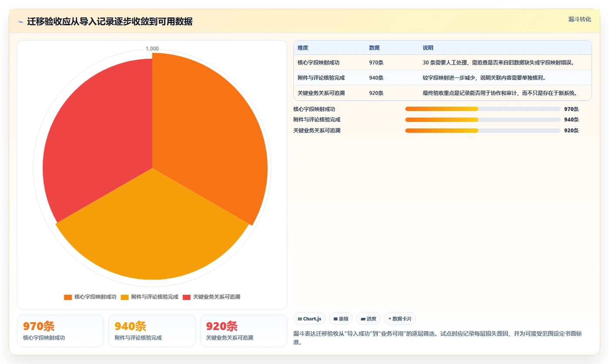Click the page title 迁移验收应从导入记录逐步收敛到可用数据
This screenshot has width=609, height=364.
110,22
